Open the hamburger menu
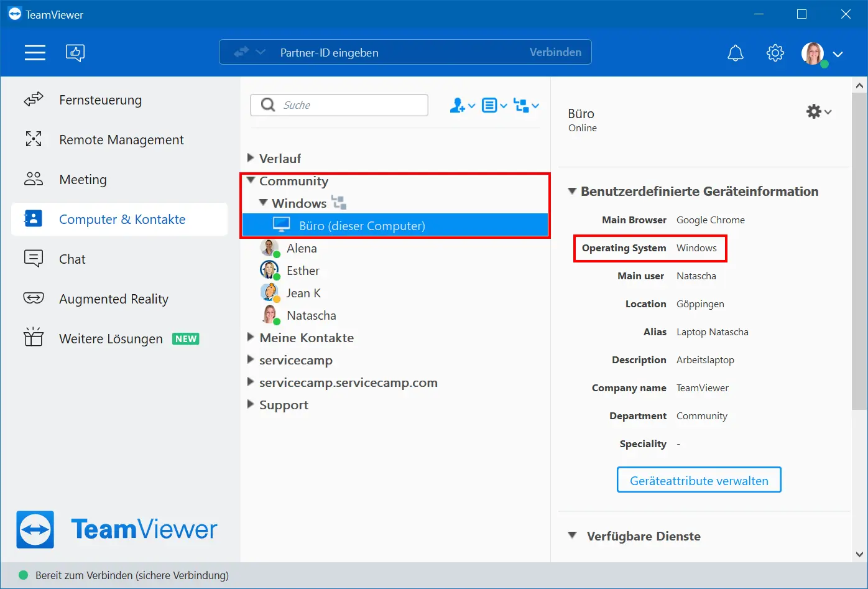Screen dimensions: 868x589 tap(35, 52)
